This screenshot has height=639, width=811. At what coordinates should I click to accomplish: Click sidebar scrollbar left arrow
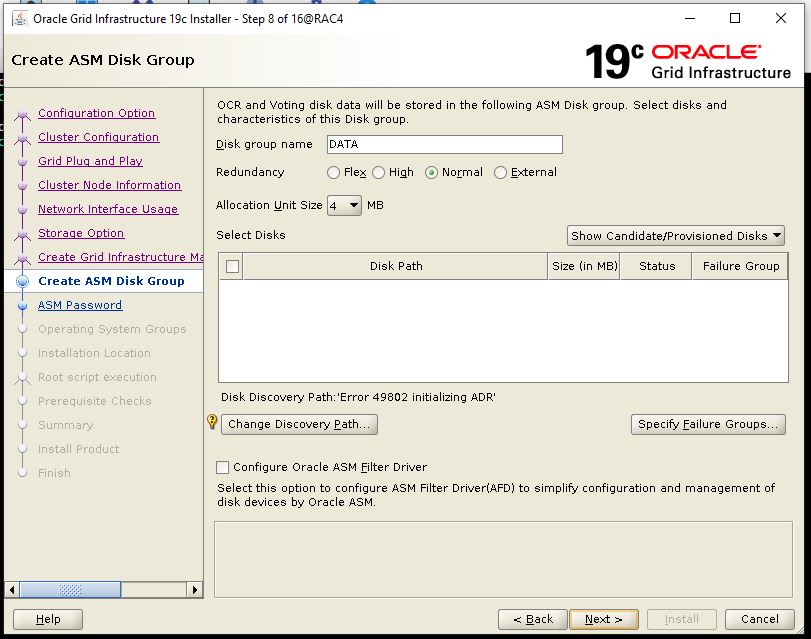pos(12,590)
